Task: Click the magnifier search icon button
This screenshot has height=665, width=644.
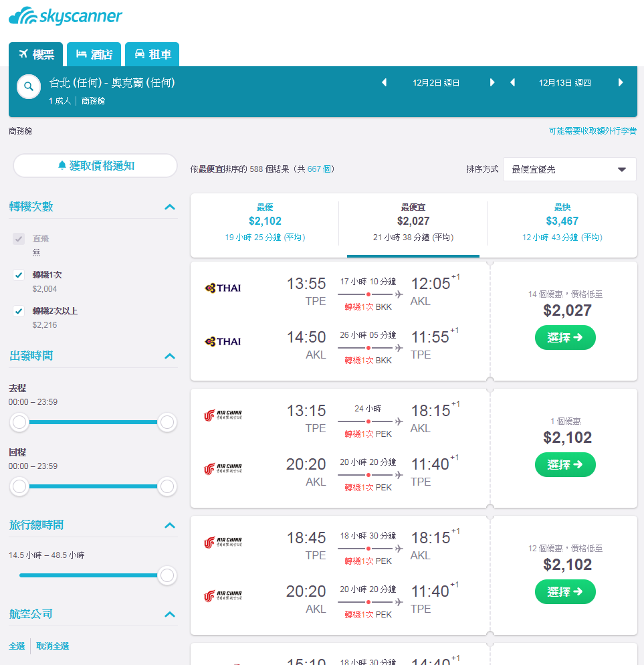Action: (x=29, y=86)
